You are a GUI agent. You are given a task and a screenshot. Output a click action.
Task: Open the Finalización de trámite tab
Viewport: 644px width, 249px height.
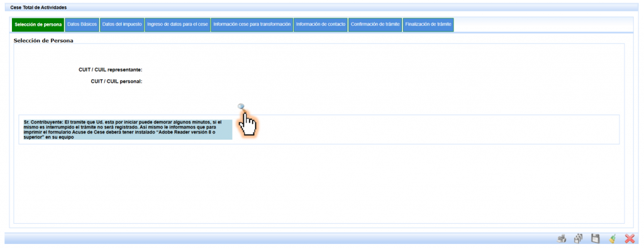tap(428, 25)
